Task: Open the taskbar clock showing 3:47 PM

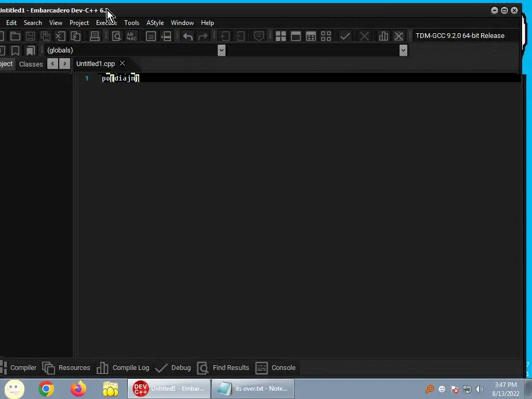Action: coord(506,389)
